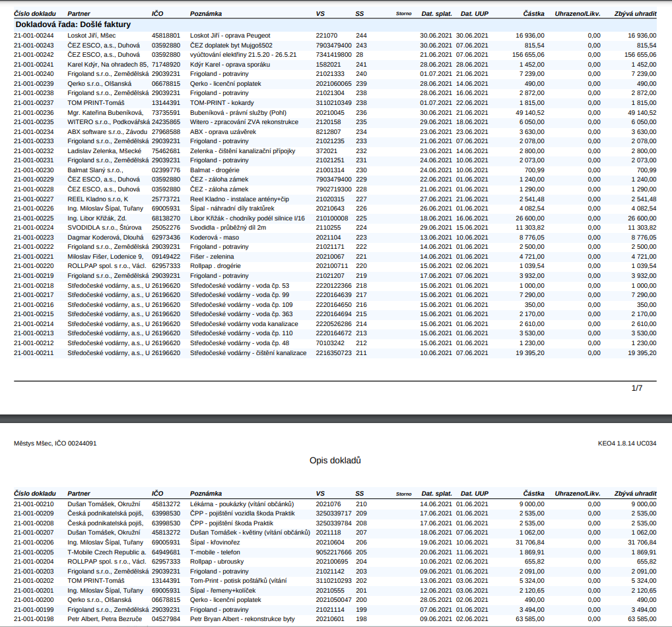Select partner 'Karel Kdýr, Na ohradech 85'
672x627 pixels.
coord(107,64)
